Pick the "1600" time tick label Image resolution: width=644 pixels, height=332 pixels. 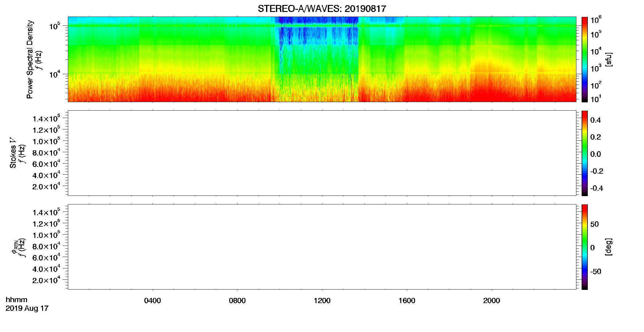[407, 301]
